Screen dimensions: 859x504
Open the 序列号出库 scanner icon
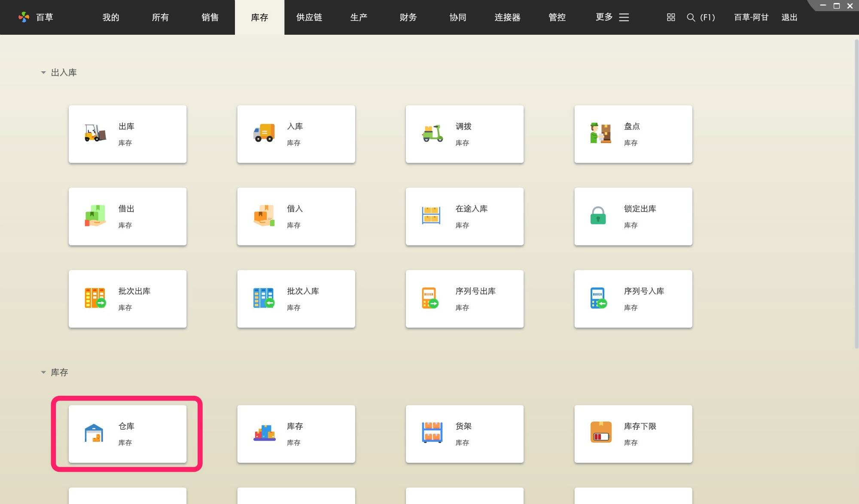pyautogui.click(x=430, y=298)
